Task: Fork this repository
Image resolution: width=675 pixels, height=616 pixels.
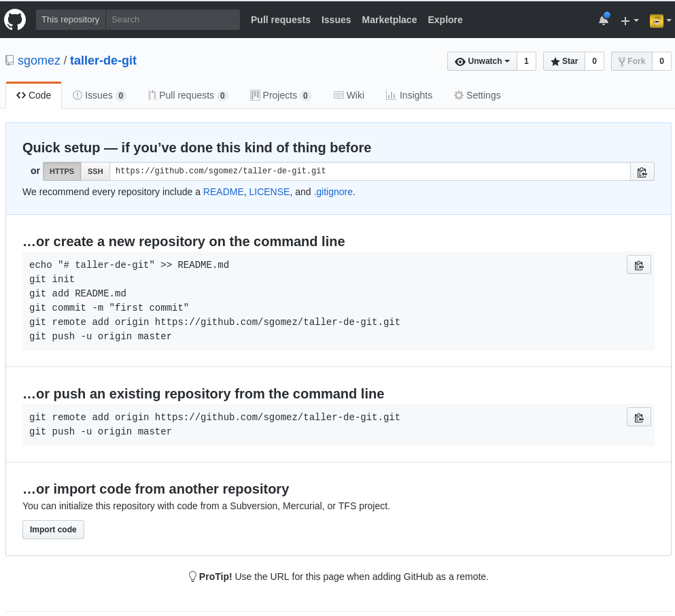Action: (x=631, y=61)
